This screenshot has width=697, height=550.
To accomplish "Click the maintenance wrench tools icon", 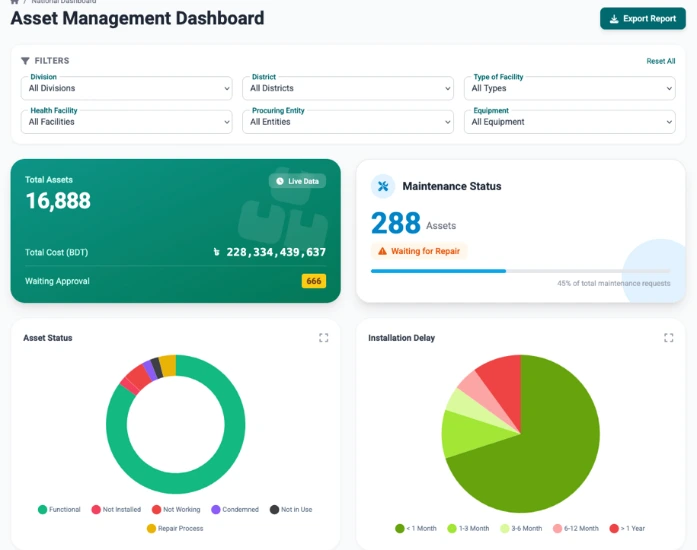I will click(x=383, y=186).
